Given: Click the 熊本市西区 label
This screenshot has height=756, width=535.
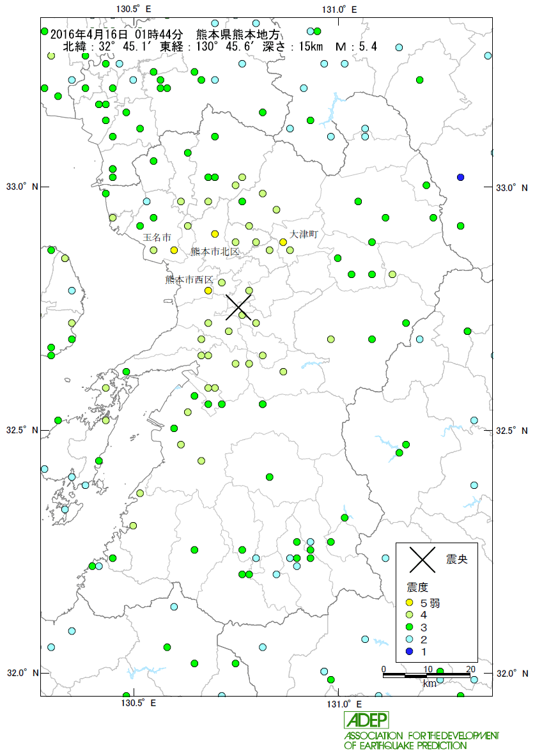Looking at the screenshot, I should tap(189, 280).
